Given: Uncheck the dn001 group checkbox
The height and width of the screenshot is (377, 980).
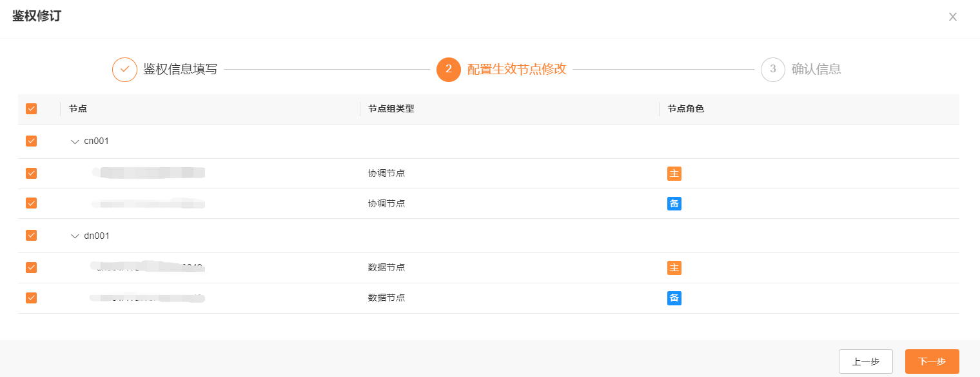Looking at the screenshot, I should [31, 235].
